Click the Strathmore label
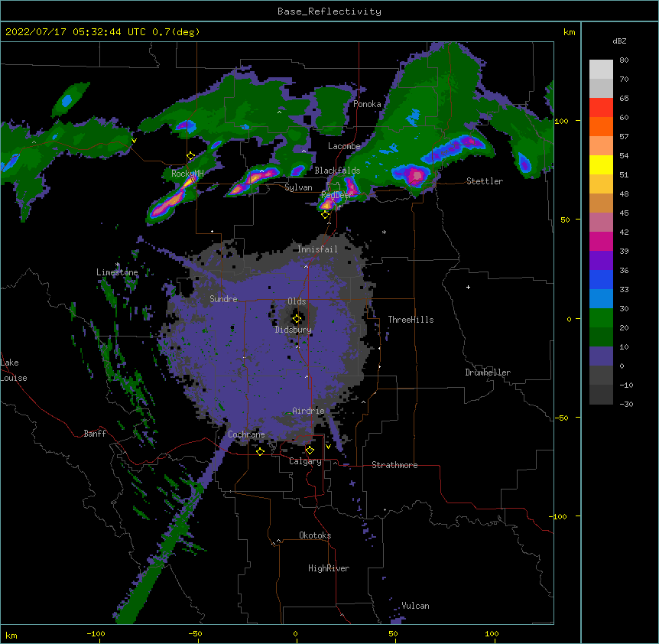659x644 pixels. (x=394, y=465)
